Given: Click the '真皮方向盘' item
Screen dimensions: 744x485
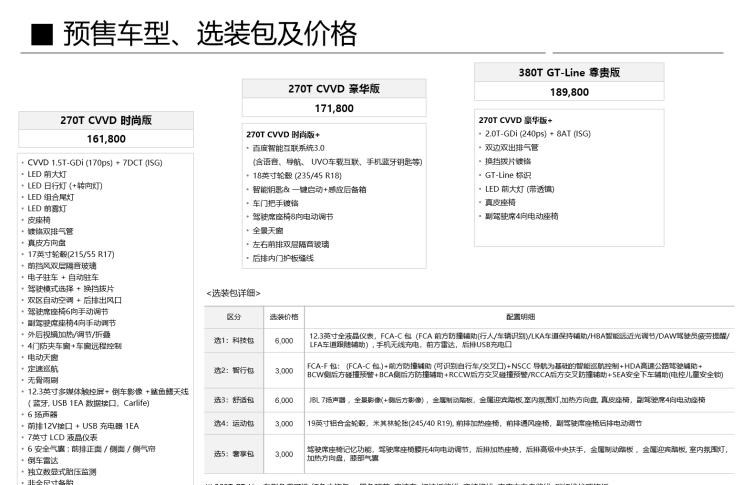Looking at the screenshot, I should 46,243.
